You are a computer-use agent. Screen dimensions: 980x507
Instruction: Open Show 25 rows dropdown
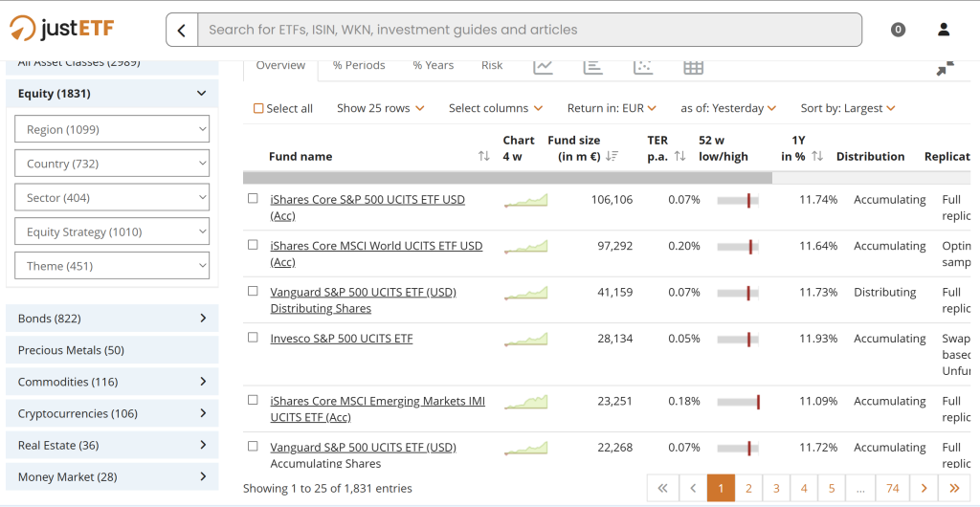coord(381,109)
